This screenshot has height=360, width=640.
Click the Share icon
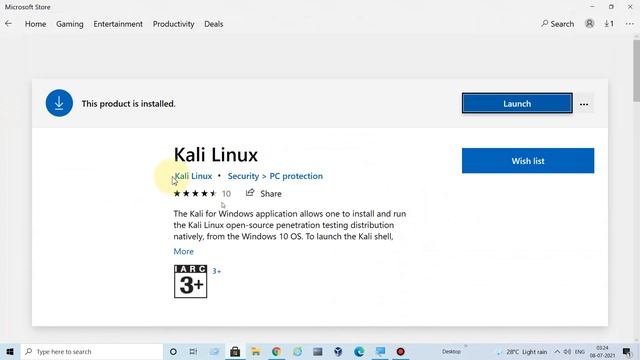tap(250, 193)
